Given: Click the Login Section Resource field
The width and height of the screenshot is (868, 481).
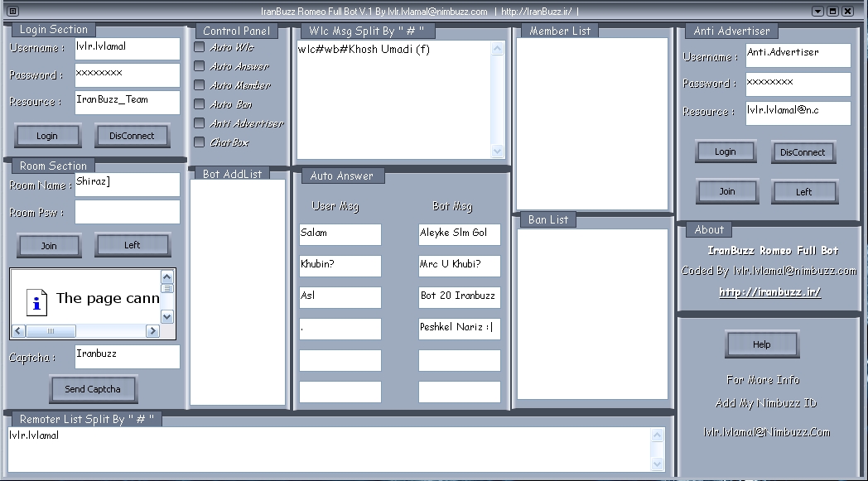Looking at the screenshot, I should point(128,103).
